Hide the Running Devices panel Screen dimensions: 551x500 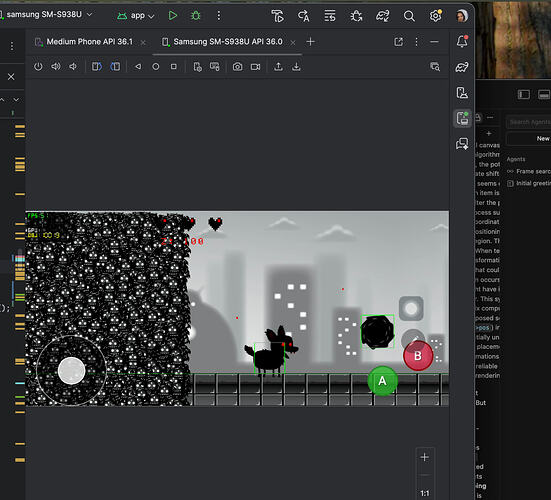(434, 42)
